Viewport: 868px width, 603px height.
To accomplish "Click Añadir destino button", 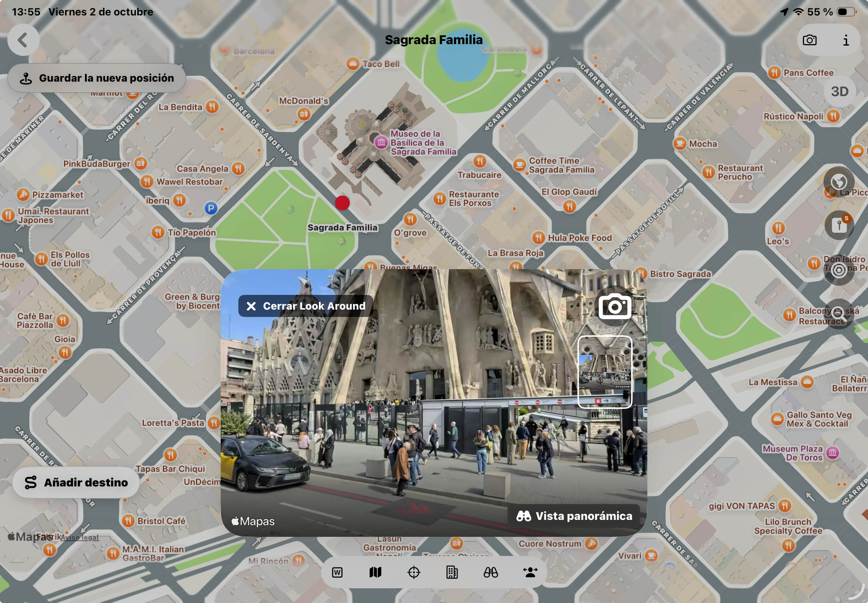I will tap(76, 482).
